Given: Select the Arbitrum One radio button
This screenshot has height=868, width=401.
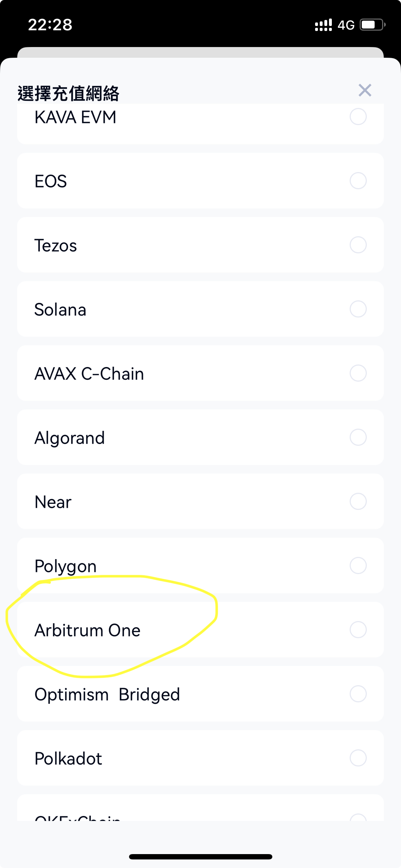Looking at the screenshot, I should pyautogui.click(x=358, y=630).
